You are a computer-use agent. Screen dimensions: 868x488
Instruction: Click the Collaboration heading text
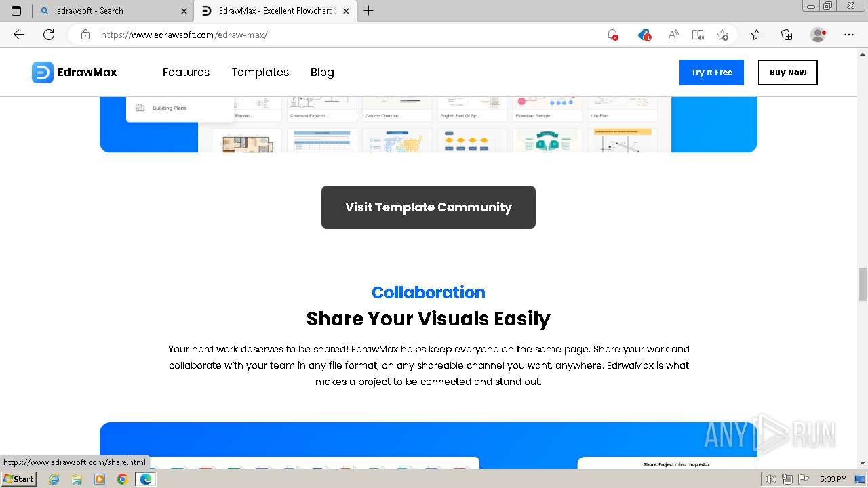click(x=429, y=292)
